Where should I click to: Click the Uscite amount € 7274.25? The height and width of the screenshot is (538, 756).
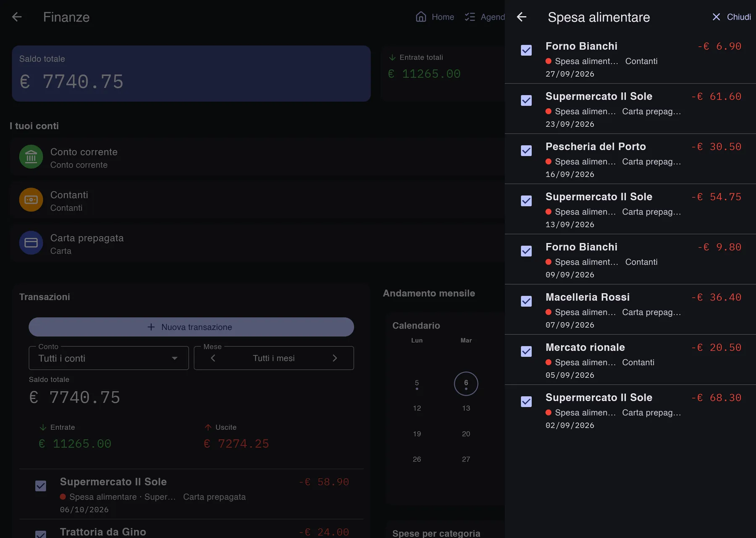236,444
